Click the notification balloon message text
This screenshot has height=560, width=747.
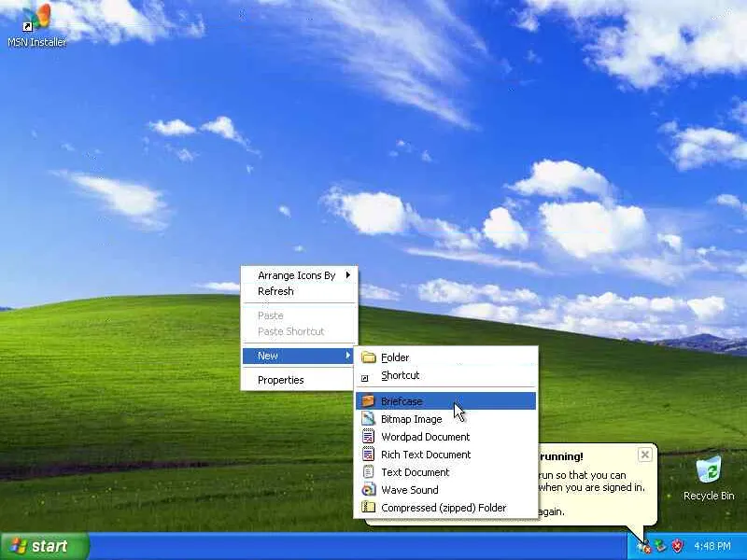point(591,493)
